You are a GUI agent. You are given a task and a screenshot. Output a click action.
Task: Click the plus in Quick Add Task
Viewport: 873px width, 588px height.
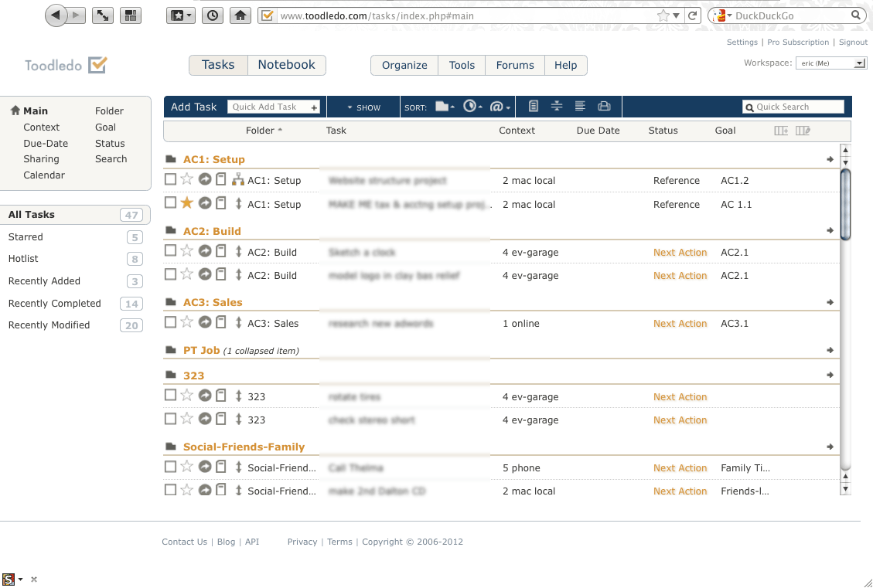[315, 107]
